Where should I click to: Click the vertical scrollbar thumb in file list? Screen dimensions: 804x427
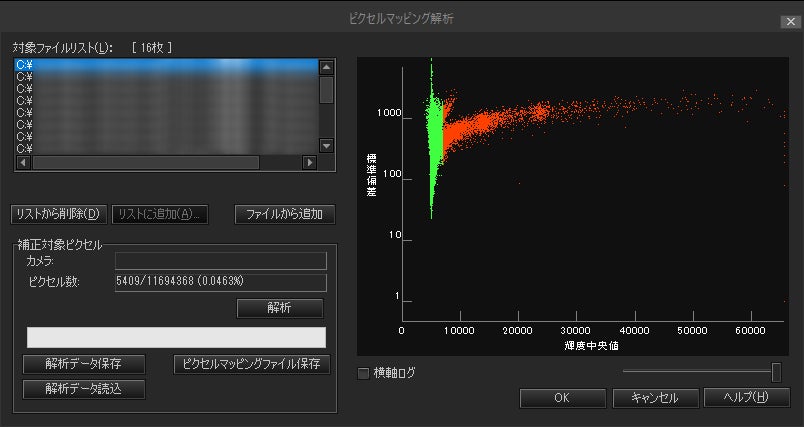(327, 90)
